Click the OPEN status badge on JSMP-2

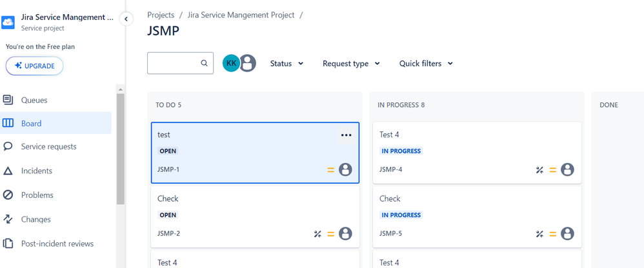(168, 215)
